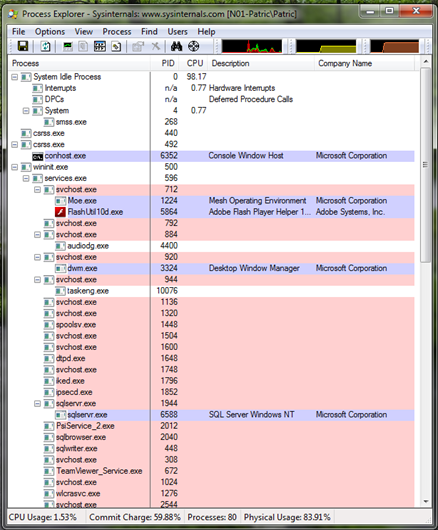Collapse svchost.exe PID 712 node

tap(38, 190)
